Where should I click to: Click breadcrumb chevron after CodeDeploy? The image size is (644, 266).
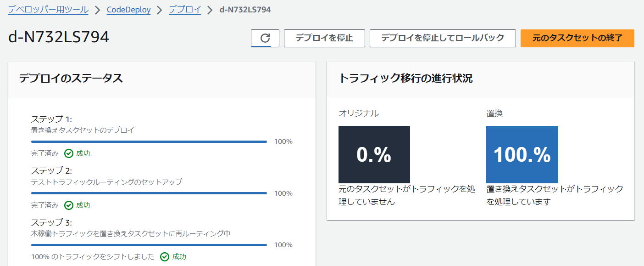160,10
